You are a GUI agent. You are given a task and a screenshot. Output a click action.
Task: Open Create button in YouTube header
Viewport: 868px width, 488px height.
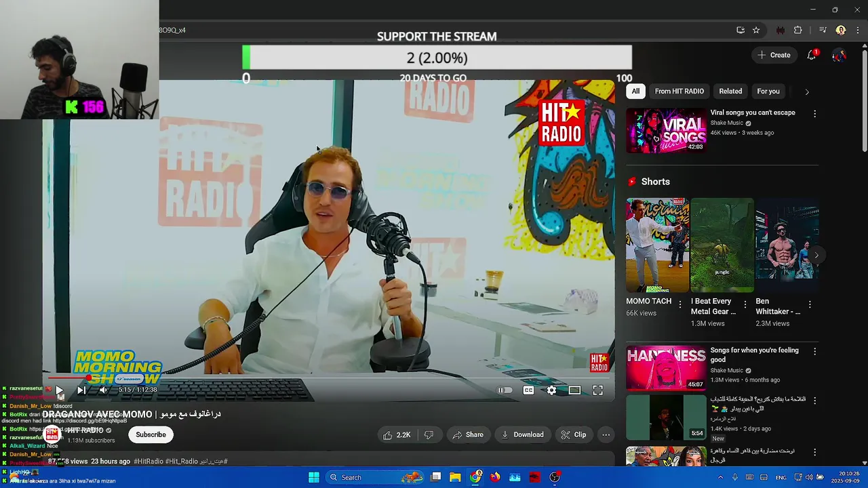point(774,55)
